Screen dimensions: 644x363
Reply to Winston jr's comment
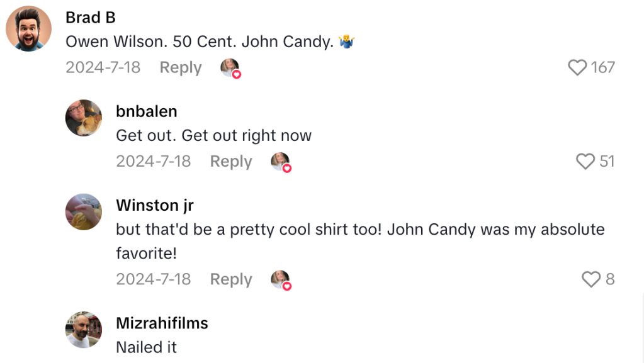point(230,279)
